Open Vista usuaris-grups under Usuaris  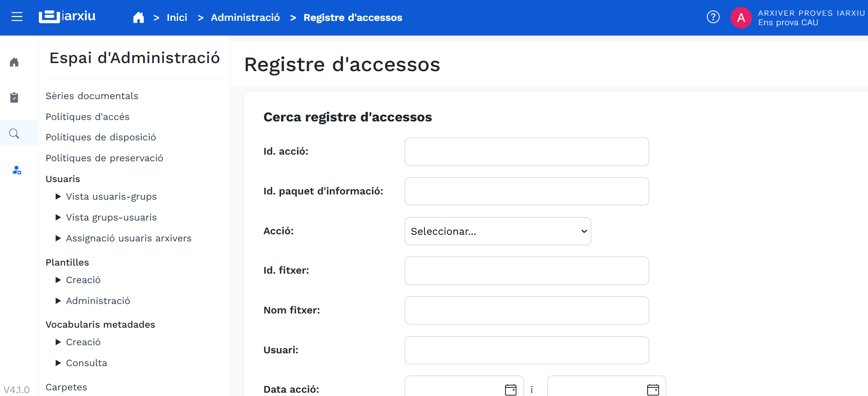click(111, 196)
